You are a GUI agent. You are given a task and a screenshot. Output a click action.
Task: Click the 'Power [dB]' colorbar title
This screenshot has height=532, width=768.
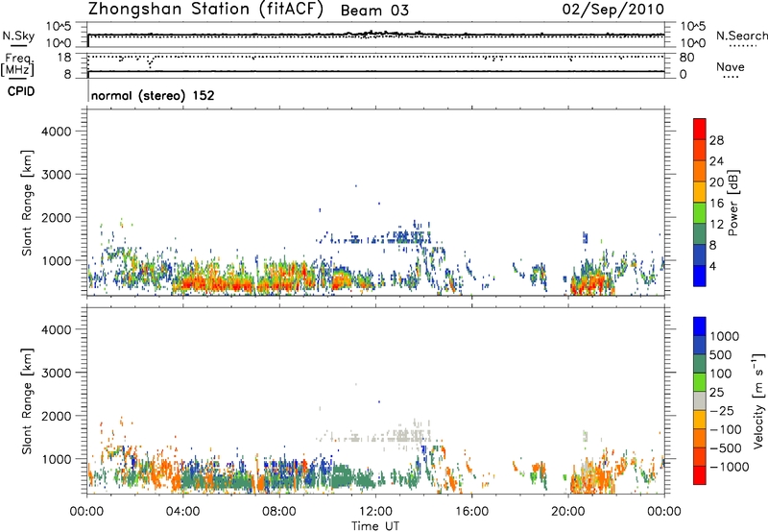[732, 203]
